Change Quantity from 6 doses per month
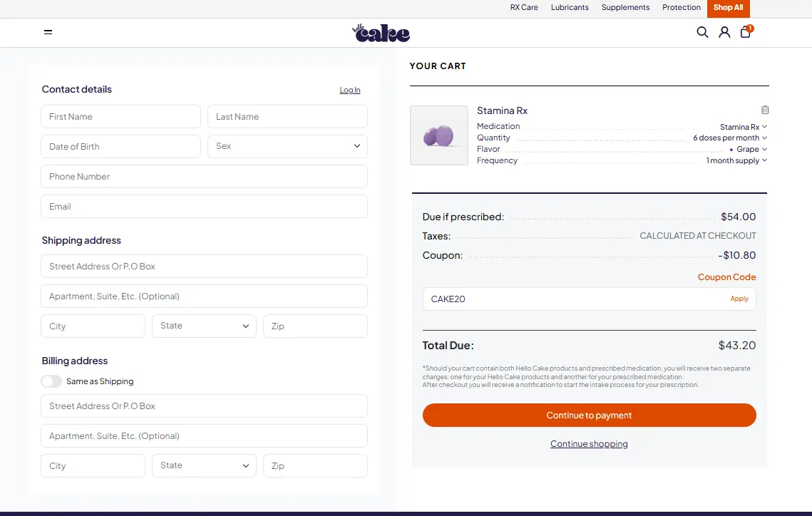 tap(729, 138)
